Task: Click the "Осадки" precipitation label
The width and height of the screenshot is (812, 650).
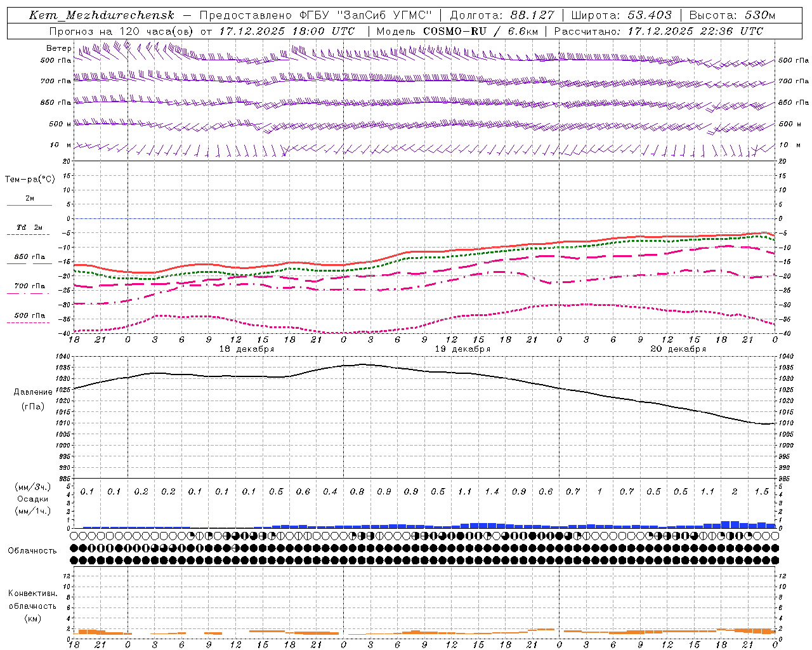Action: tap(33, 499)
